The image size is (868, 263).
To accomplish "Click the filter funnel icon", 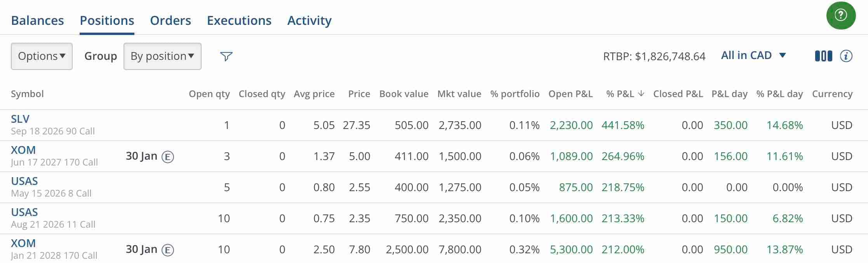I will pyautogui.click(x=226, y=56).
